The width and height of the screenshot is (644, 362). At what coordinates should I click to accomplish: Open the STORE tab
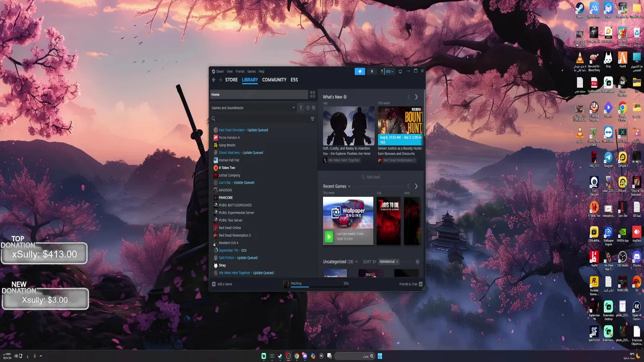231,80
